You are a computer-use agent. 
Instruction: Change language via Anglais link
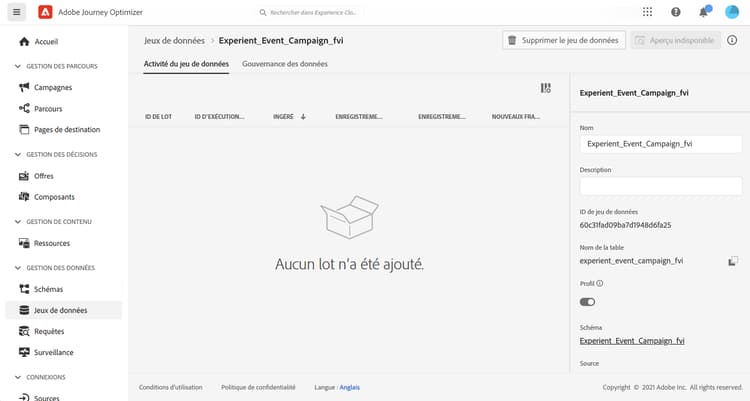(x=350, y=387)
